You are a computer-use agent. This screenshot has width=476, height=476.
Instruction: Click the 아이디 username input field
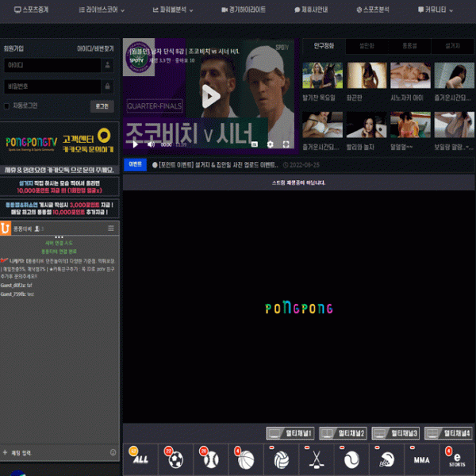(52, 65)
